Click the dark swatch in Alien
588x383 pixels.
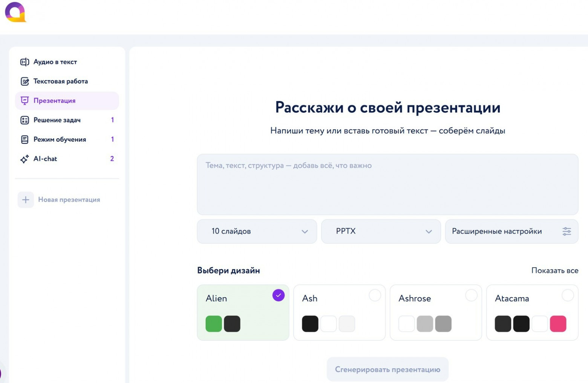click(x=232, y=324)
